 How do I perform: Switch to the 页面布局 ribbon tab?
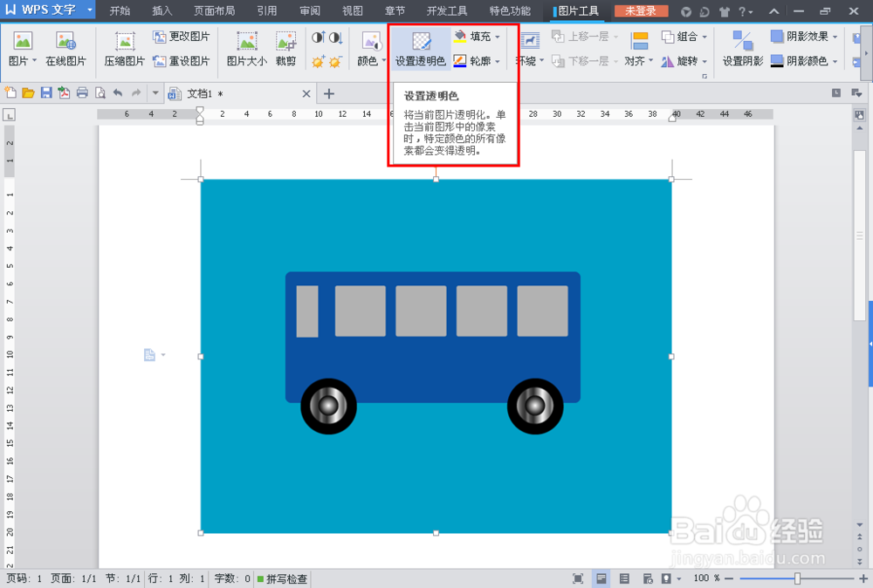(214, 10)
